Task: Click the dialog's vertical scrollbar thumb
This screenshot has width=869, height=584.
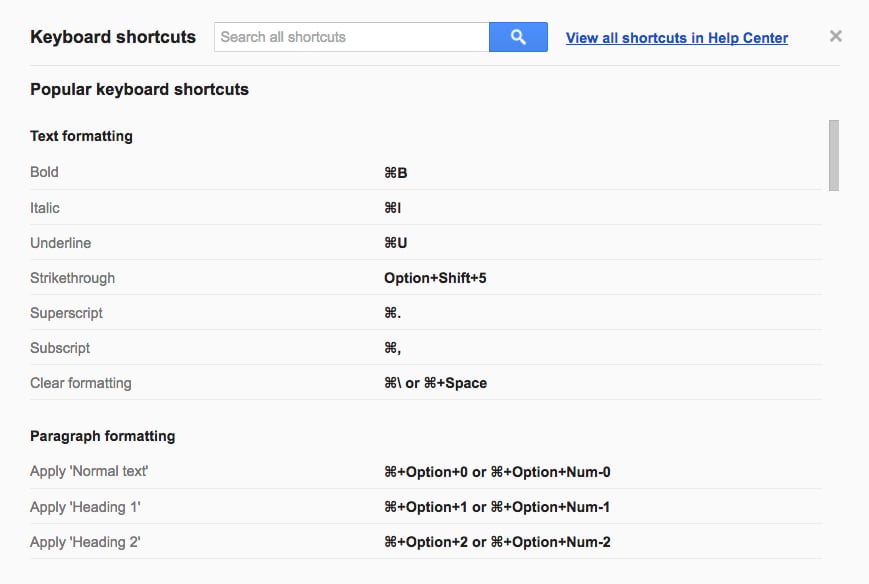Action: tap(834, 155)
